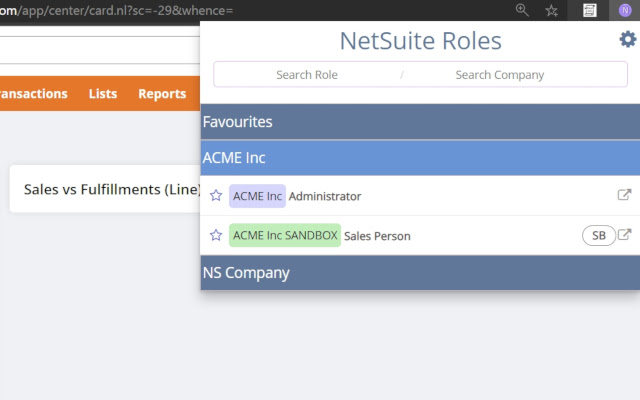Open the Sales vs Fulfillments (Line) card
Screen dimensions: 640x400
coord(106,189)
